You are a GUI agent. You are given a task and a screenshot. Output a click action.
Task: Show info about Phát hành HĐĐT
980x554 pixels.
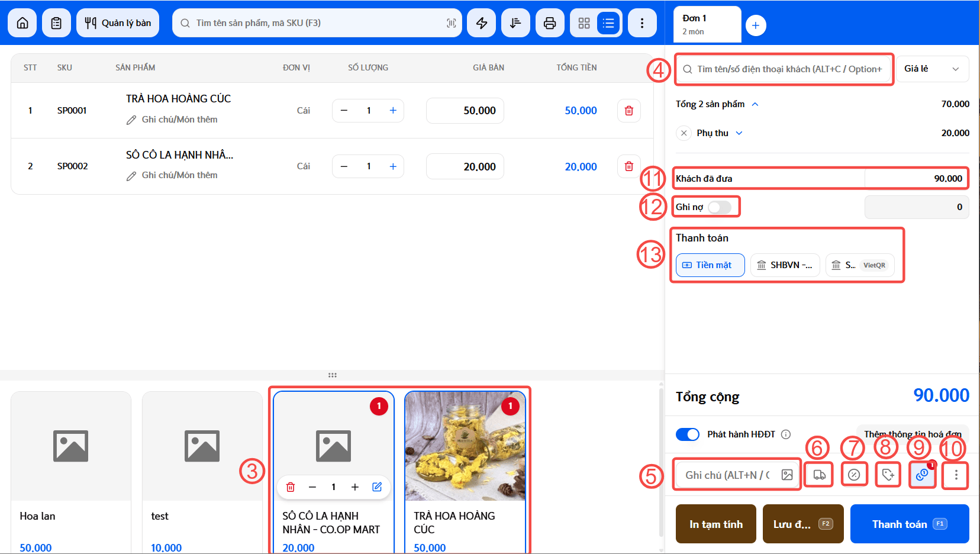point(786,434)
